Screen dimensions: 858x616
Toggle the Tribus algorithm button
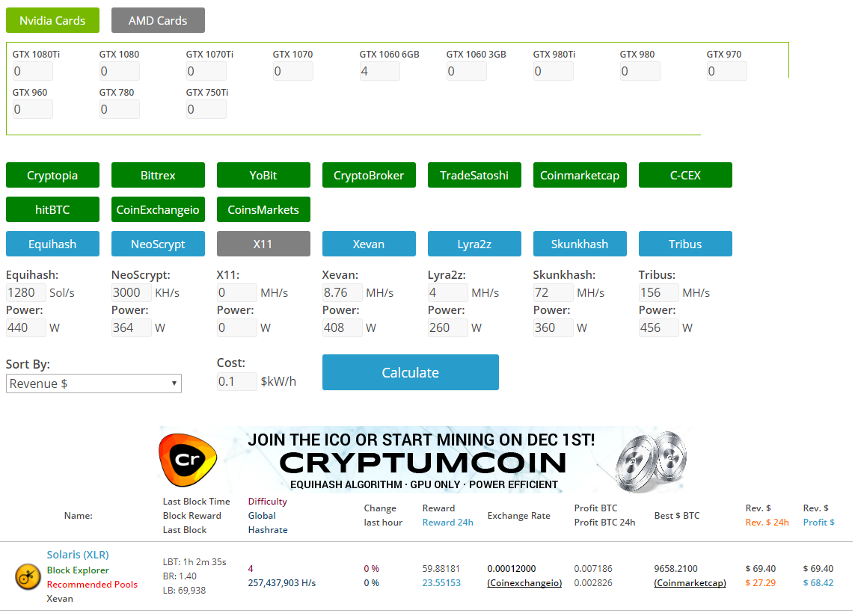point(686,244)
